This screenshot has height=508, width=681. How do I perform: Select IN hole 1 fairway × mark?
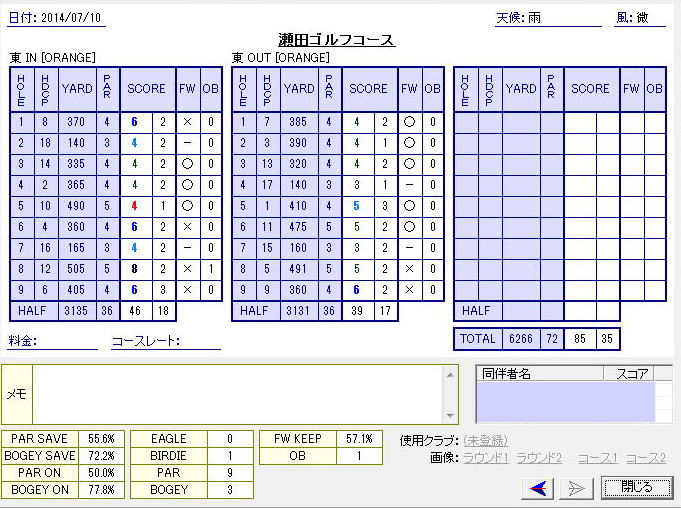[188, 122]
